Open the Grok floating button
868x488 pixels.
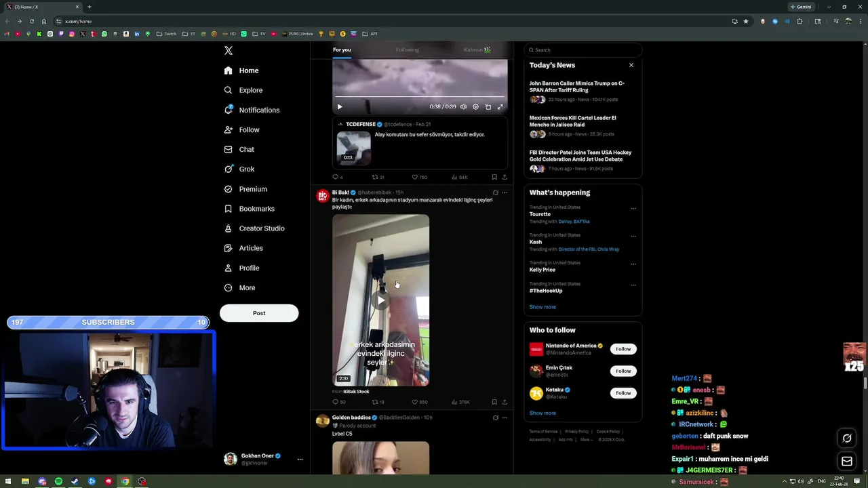(847, 439)
